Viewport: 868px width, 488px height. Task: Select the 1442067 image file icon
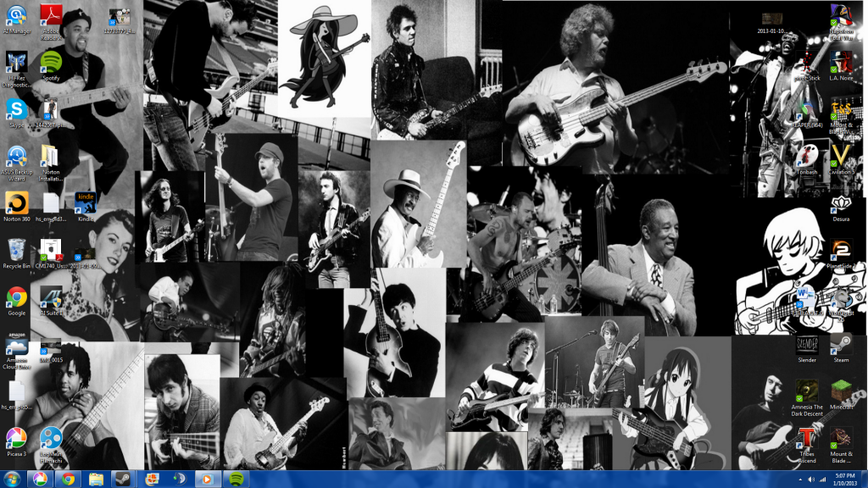pos(51,113)
